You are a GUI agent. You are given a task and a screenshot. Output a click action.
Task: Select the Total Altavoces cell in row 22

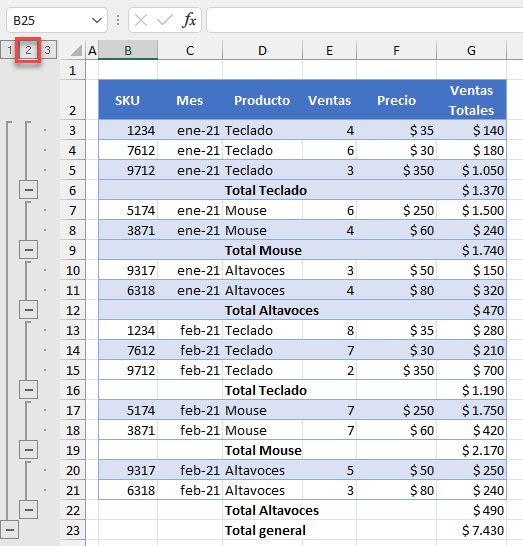pyautogui.click(x=262, y=510)
